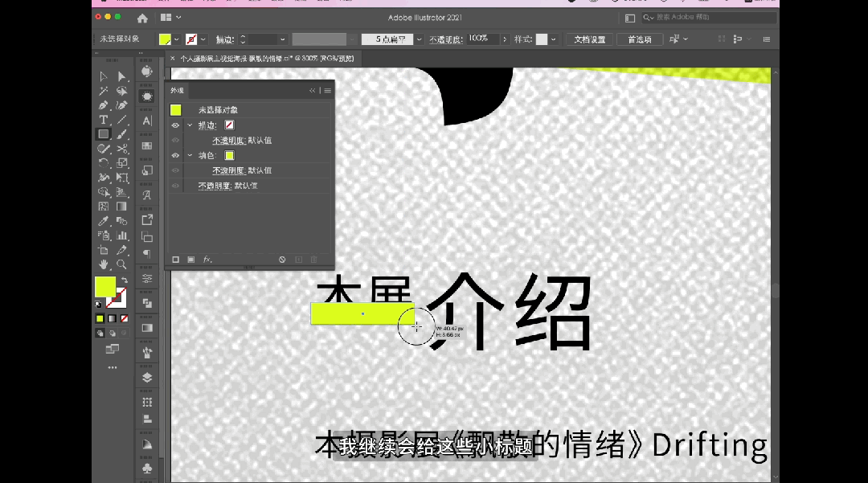The image size is (868, 483).
Task: Select the Lasso tool
Action: 122,91
